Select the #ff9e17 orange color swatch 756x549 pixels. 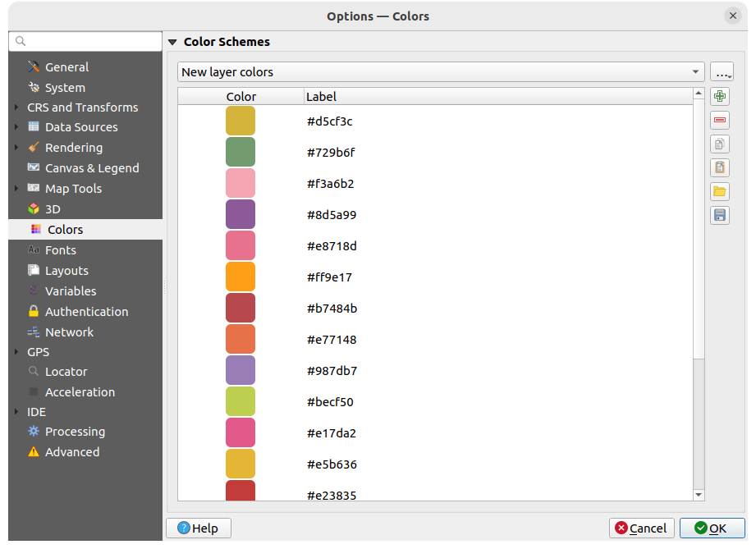239,277
